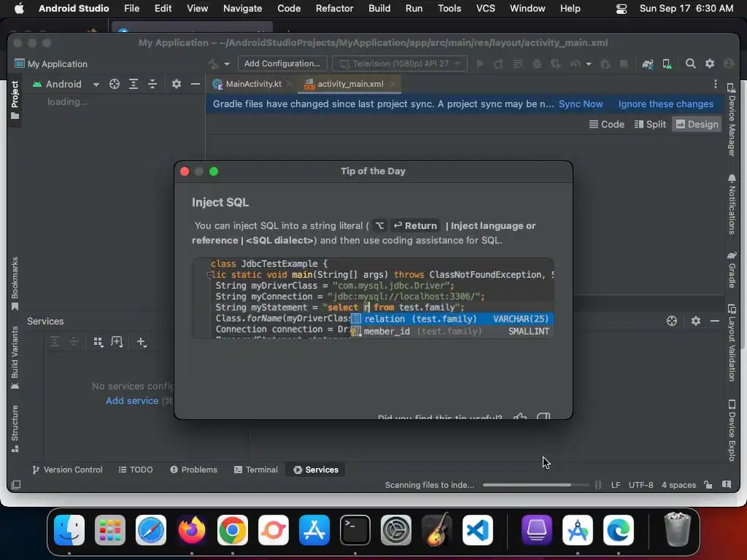Open LF line separator selector
The width and height of the screenshot is (747, 560).
click(x=616, y=485)
